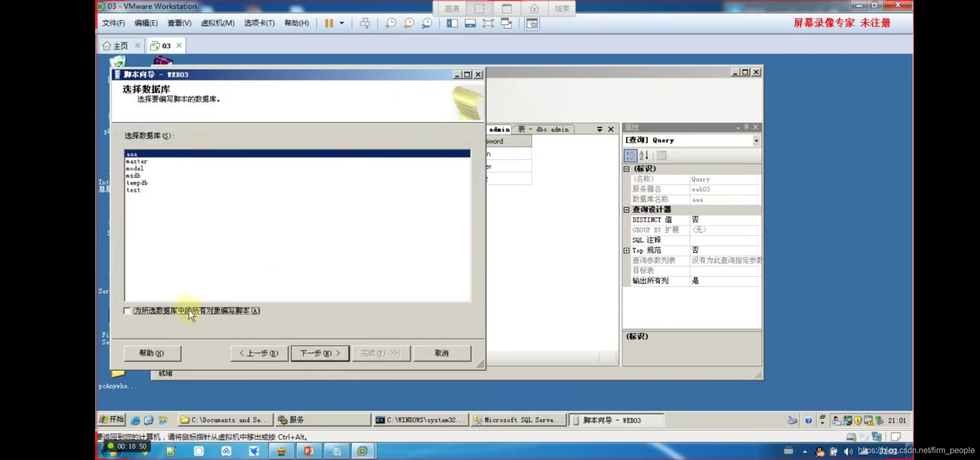980x460 pixels.
Task: Sort properties alphabetically icon
Action: pyautogui.click(x=644, y=156)
